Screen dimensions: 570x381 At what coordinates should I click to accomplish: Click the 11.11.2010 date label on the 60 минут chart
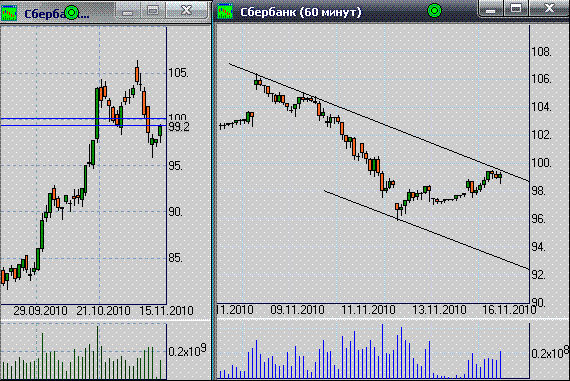point(368,310)
